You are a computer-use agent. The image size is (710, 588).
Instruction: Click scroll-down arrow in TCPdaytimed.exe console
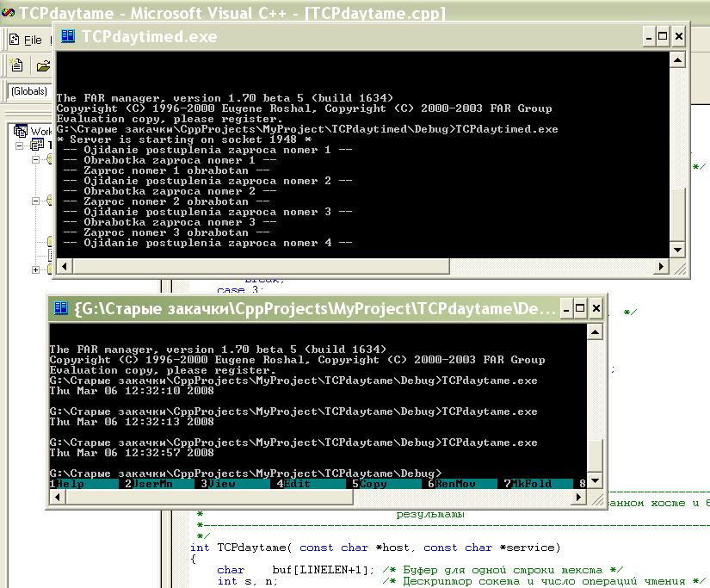pos(678,250)
